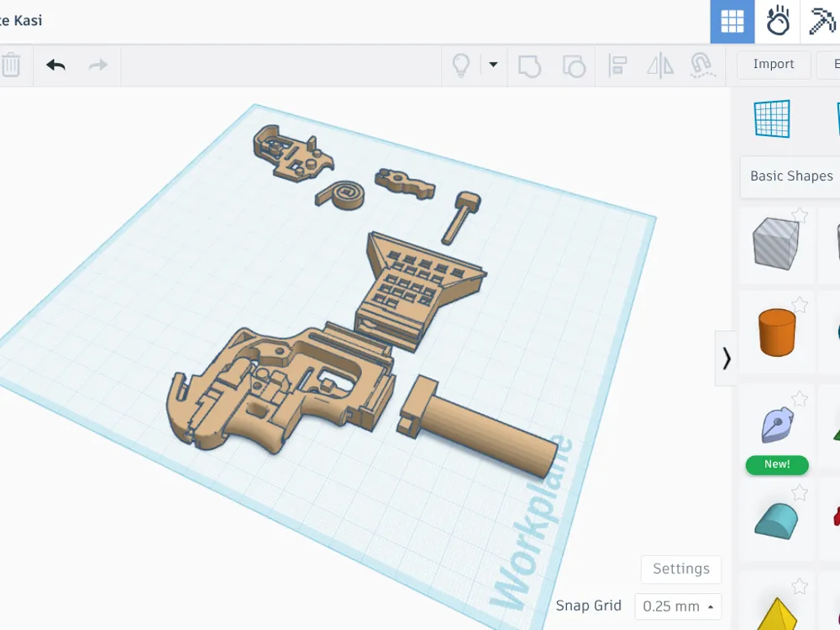Open the Bricks pickaxe view
Screen dimensions: 840x630
[x=821, y=22]
